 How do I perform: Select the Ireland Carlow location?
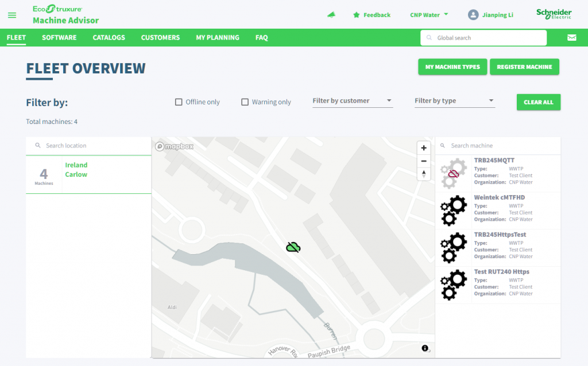(x=88, y=174)
